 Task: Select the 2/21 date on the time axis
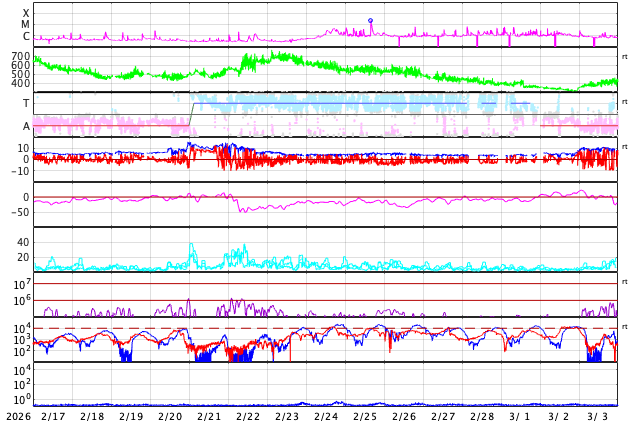pos(209,416)
